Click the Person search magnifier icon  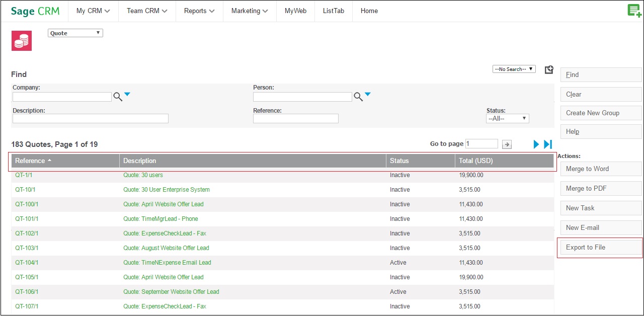[x=358, y=97]
